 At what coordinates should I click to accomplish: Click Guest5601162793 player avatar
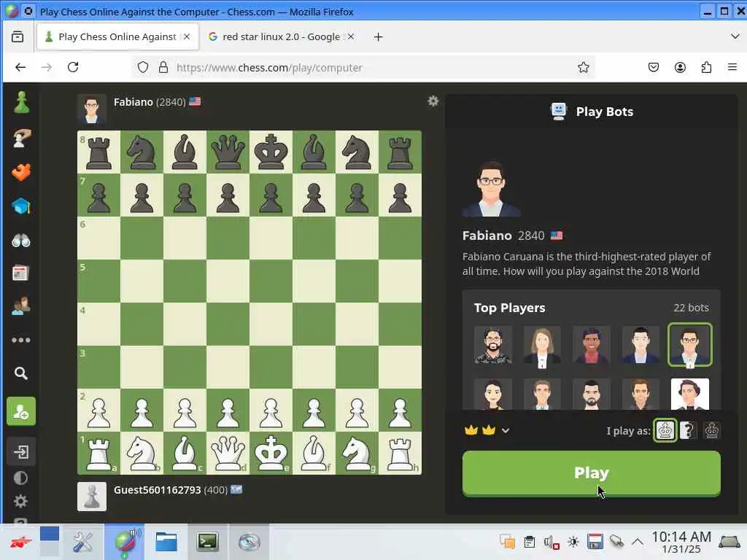point(91,496)
